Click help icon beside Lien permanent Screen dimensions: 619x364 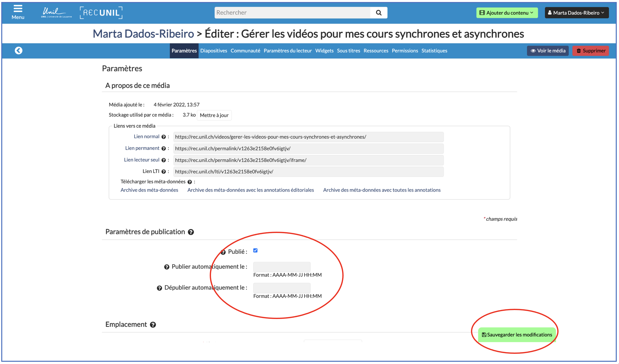pos(163,149)
